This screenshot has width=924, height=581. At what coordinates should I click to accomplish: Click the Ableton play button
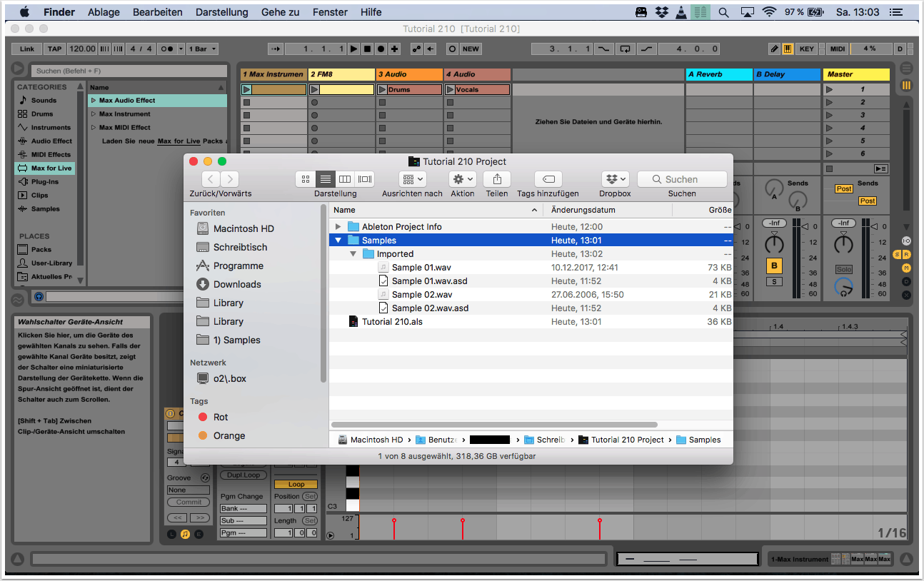(353, 49)
